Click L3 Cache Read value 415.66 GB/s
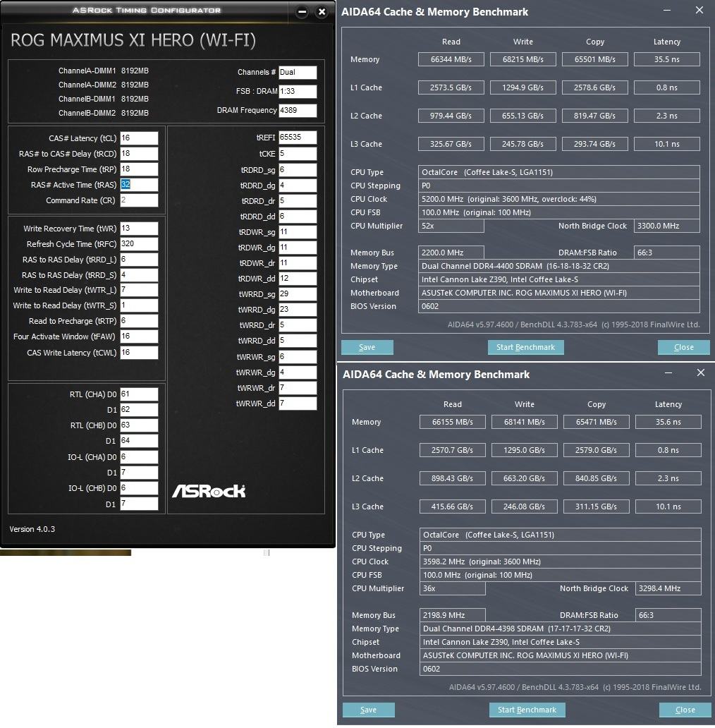 pos(453,506)
